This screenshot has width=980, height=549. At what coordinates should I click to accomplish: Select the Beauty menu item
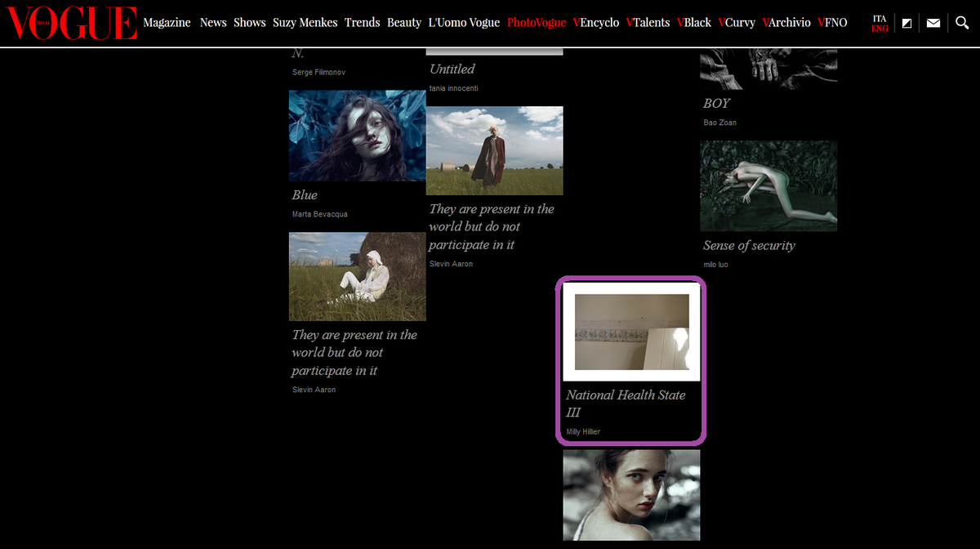[404, 22]
